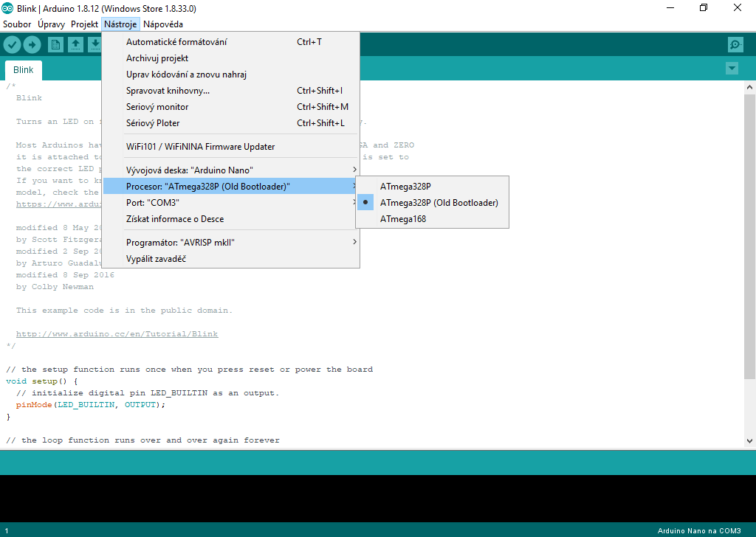Screen dimensions: 756x537
Task: Open Seriový monitor from the menu
Action: pyautogui.click(x=157, y=107)
